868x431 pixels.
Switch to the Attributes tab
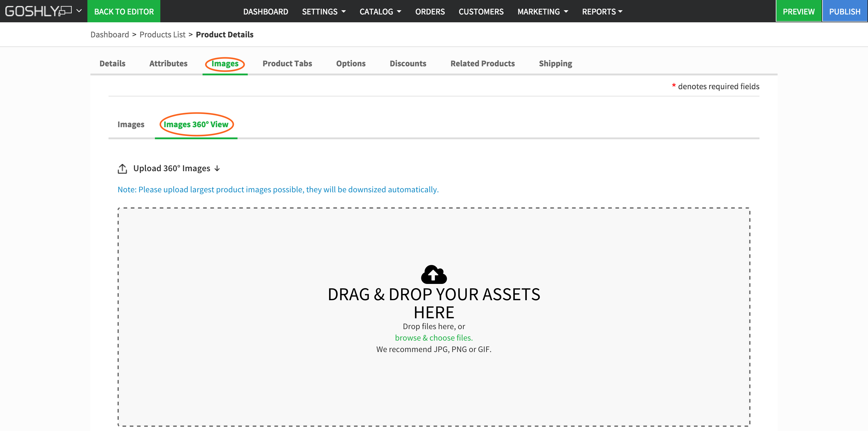coord(168,63)
